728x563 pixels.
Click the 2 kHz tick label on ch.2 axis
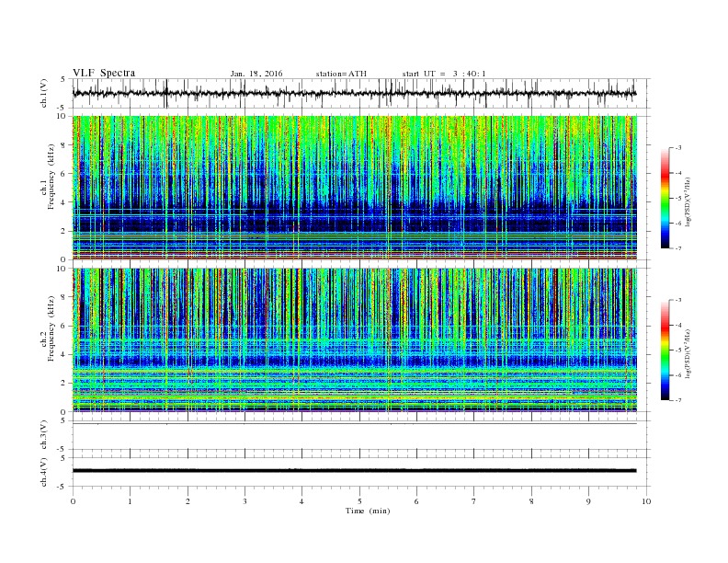coord(63,384)
